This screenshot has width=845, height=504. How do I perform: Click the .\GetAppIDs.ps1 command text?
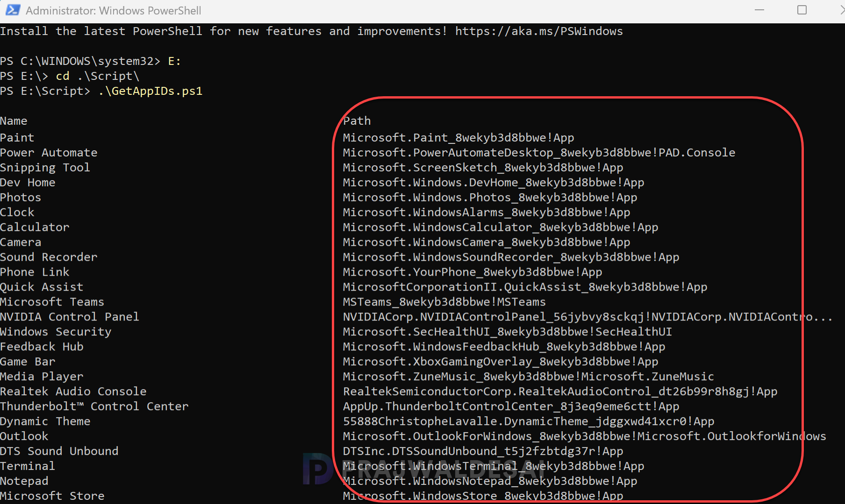pyautogui.click(x=150, y=91)
